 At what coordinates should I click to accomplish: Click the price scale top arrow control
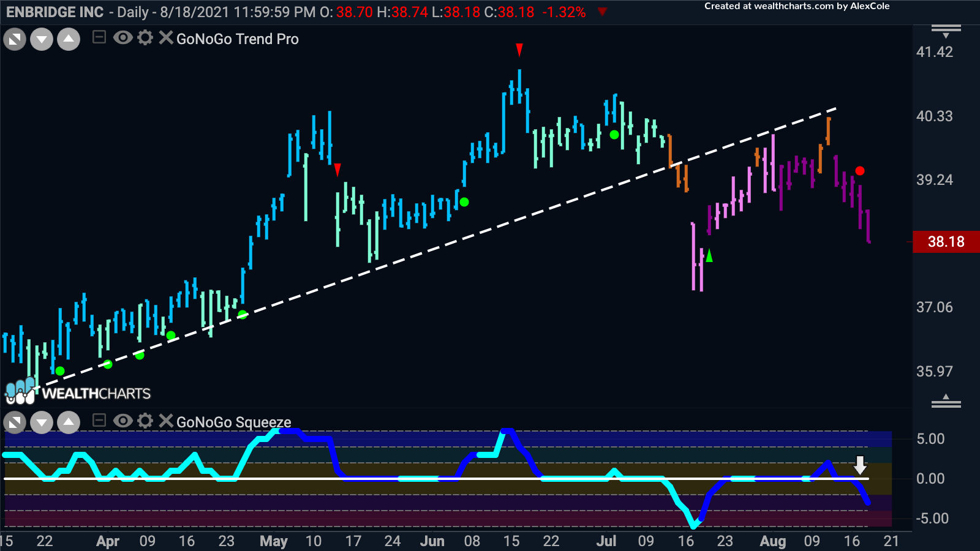click(x=946, y=31)
